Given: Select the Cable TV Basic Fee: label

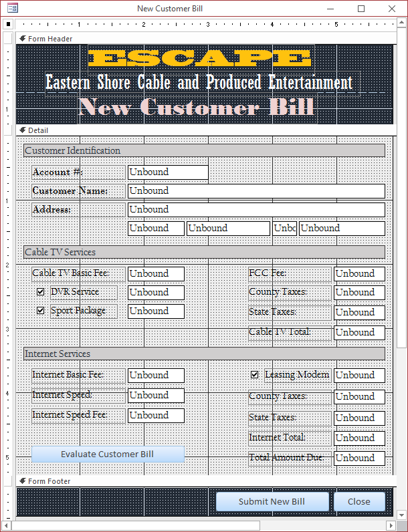Looking at the screenshot, I should point(78,274).
